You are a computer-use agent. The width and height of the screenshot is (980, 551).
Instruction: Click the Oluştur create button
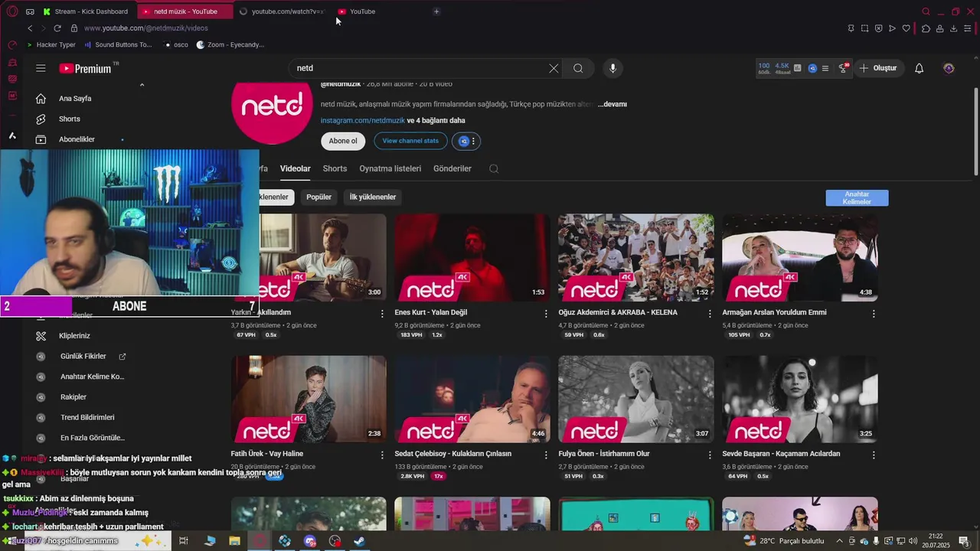pos(878,68)
